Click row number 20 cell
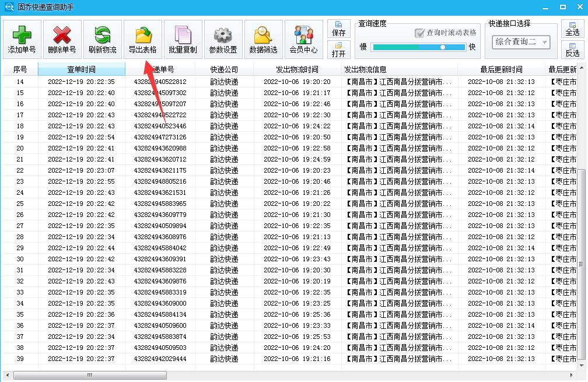Screen dimensions: 588x382 20,148
